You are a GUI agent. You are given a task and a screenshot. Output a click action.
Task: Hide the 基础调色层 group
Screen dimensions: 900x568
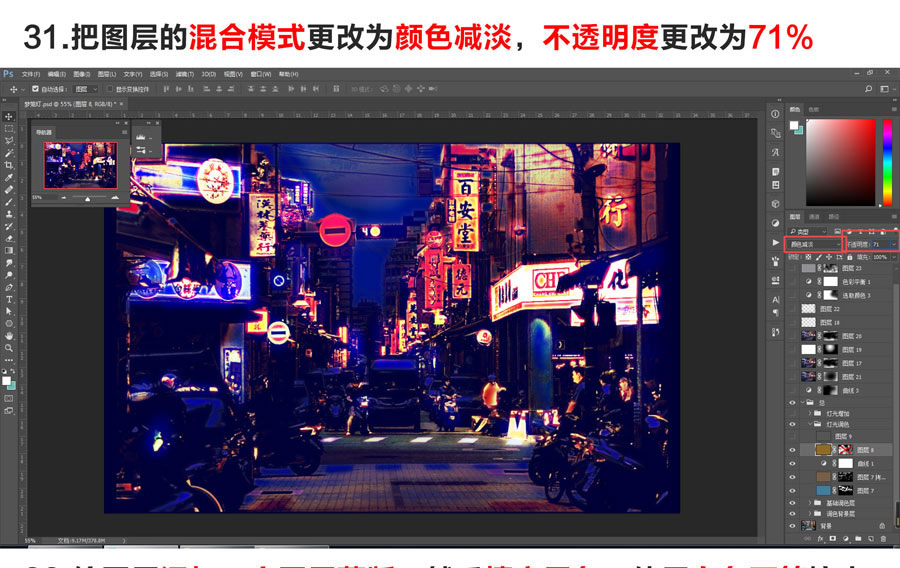point(793,503)
